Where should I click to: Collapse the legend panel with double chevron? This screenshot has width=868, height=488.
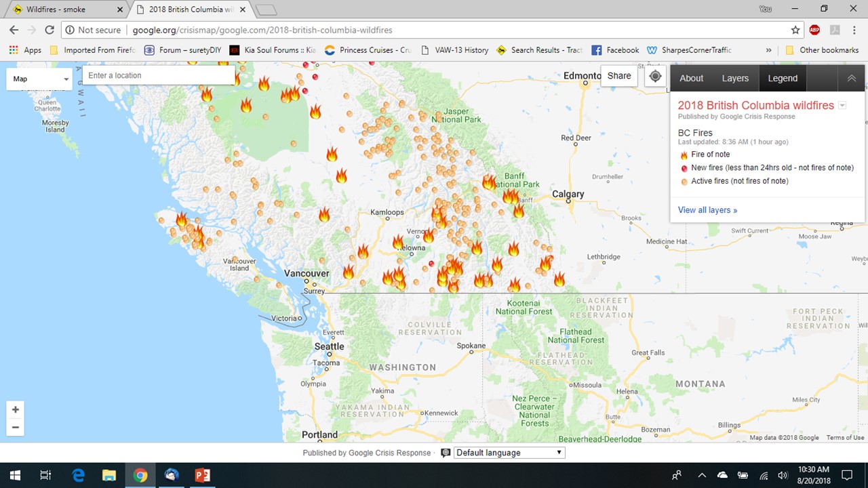click(852, 78)
